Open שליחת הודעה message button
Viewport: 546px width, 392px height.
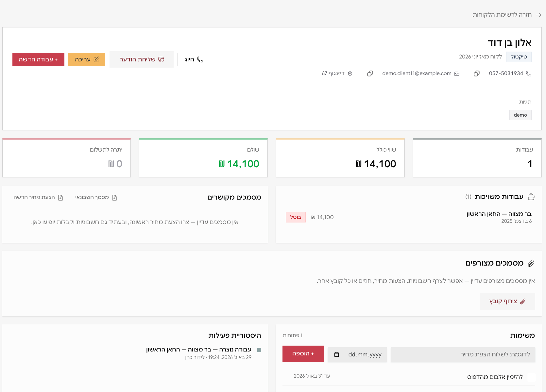pyautogui.click(x=142, y=59)
